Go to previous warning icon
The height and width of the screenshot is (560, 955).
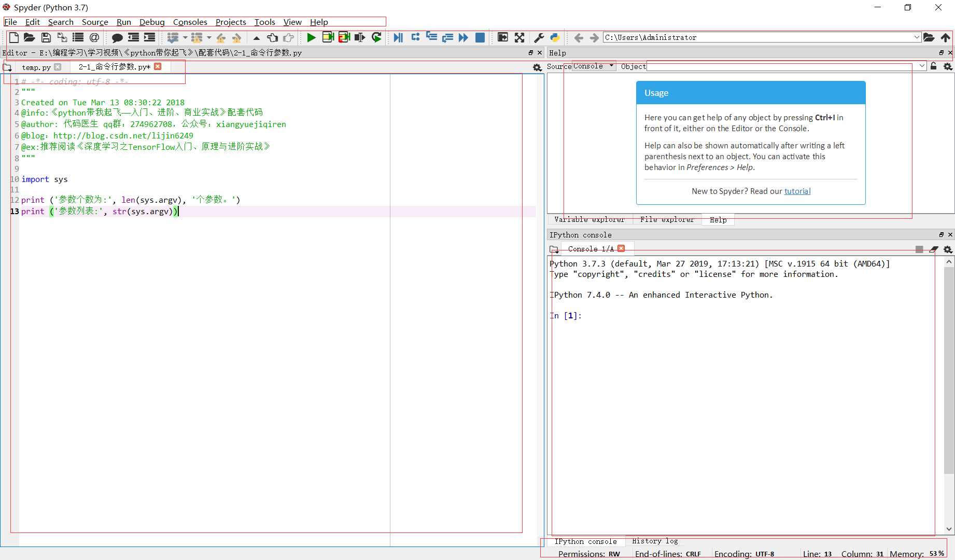click(x=221, y=37)
